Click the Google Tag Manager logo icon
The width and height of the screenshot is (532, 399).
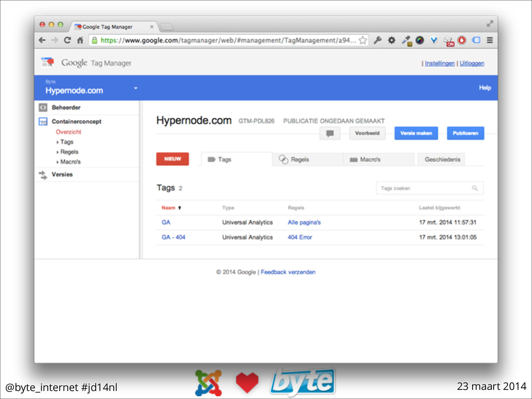click(x=48, y=62)
